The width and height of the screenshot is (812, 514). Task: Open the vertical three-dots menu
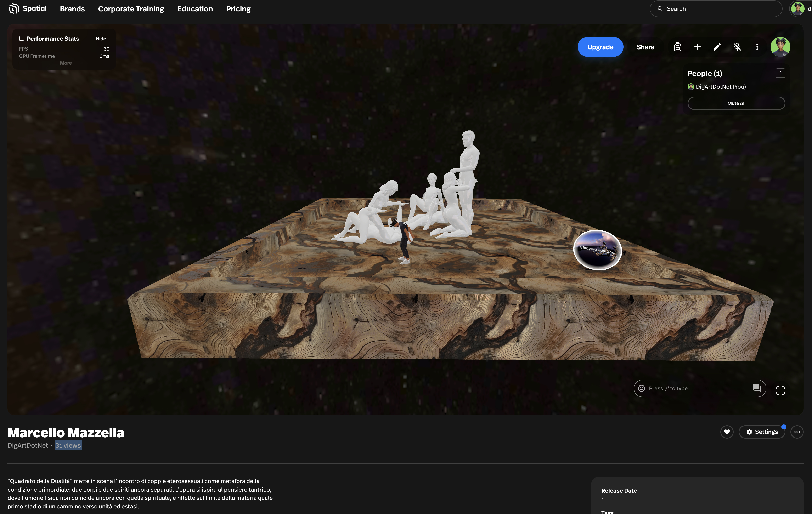click(x=757, y=47)
